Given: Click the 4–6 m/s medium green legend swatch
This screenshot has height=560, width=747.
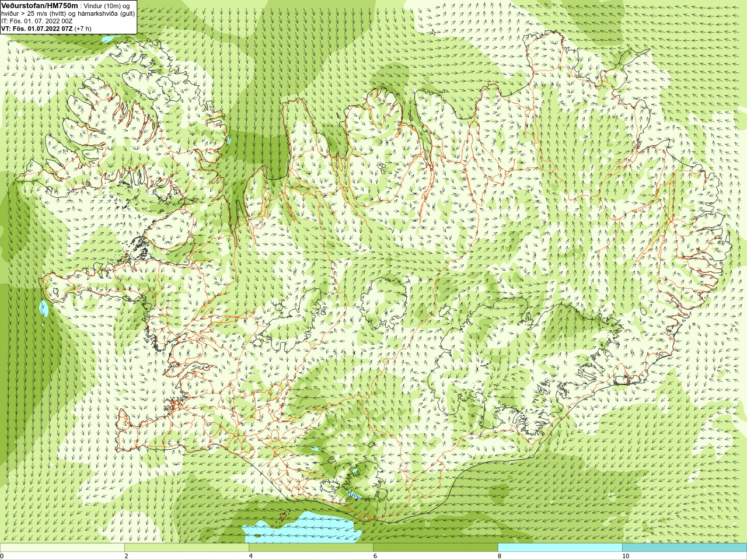Looking at the screenshot, I should coord(310,548).
